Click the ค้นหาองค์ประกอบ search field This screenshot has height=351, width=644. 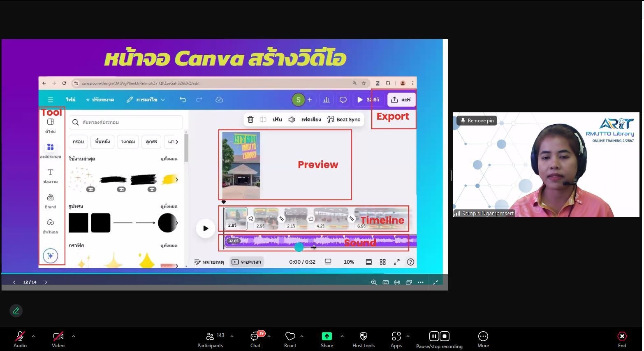coord(126,122)
